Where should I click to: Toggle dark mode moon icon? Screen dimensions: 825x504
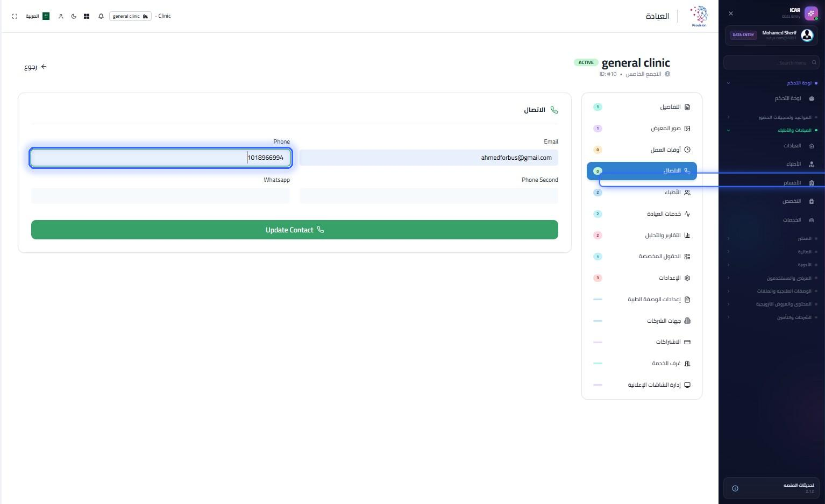pyautogui.click(x=74, y=16)
